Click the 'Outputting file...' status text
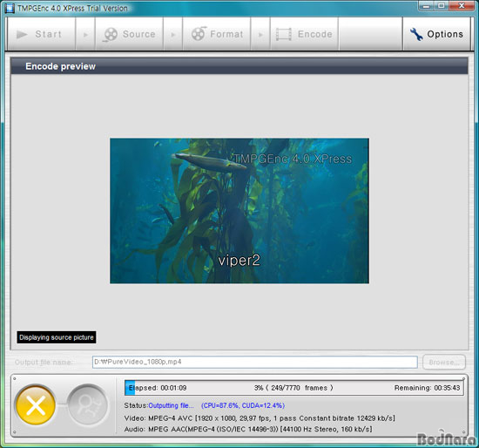The image size is (479, 448). tap(171, 405)
